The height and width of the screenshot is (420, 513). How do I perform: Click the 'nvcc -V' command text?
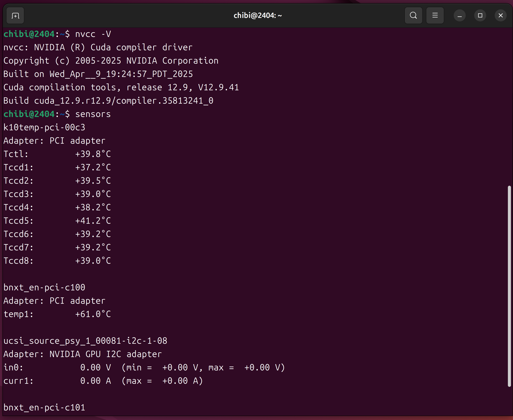(93, 34)
